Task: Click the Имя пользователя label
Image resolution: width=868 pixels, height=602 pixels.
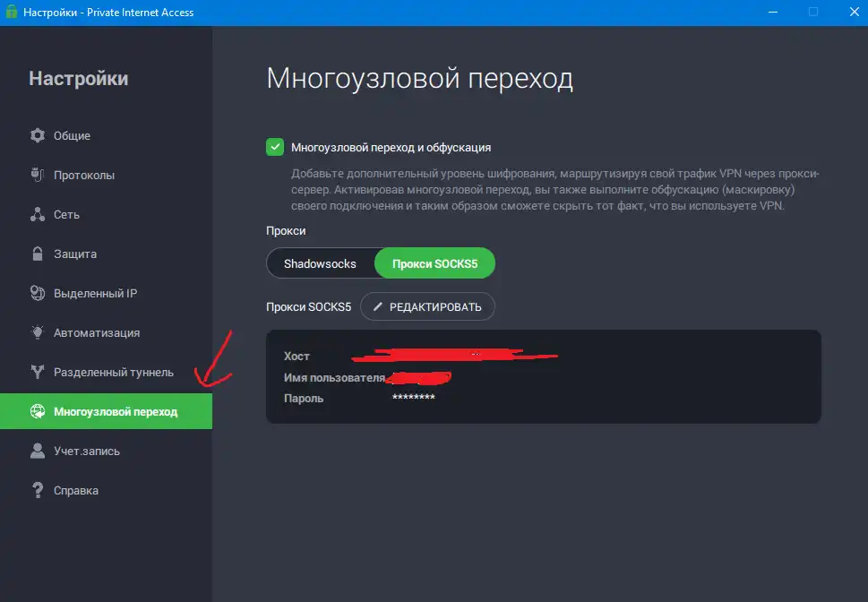Action: point(334,378)
